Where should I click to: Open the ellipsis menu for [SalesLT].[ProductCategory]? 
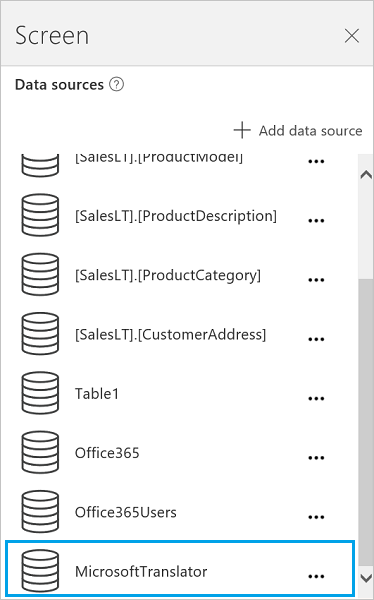point(316,280)
